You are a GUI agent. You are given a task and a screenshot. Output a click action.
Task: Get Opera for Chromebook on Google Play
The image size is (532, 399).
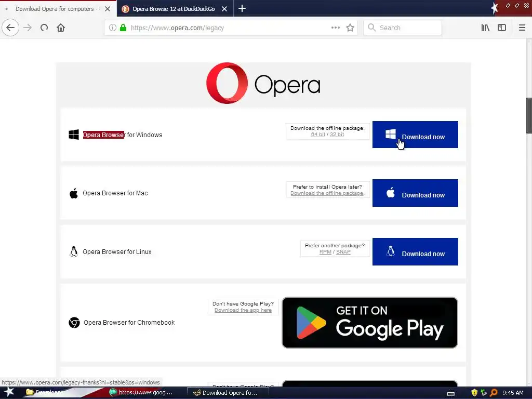tap(370, 323)
